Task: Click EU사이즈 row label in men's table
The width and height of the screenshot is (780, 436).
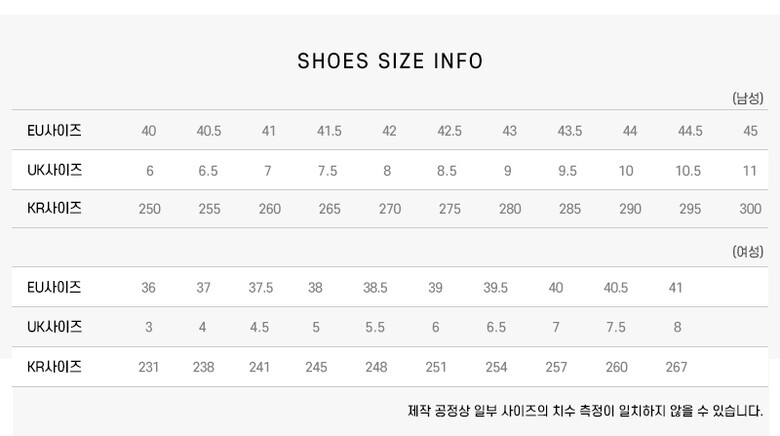Action: pyautogui.click(x=54, y=131)
